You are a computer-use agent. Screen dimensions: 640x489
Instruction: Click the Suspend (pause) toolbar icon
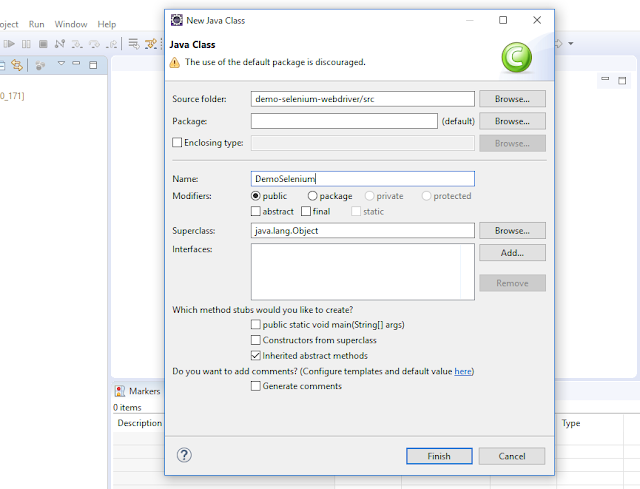pos(26,44)
